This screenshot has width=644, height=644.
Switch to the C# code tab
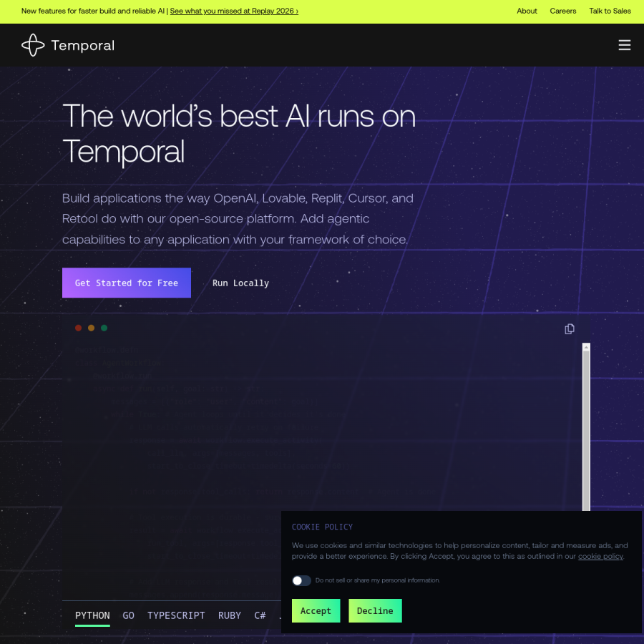(x=260, y=615)
